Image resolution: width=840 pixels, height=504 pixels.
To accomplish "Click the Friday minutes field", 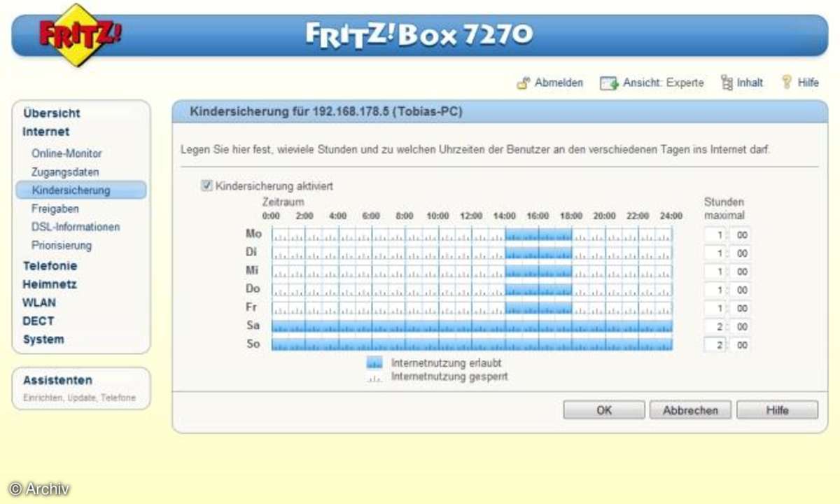I will 741,308.
